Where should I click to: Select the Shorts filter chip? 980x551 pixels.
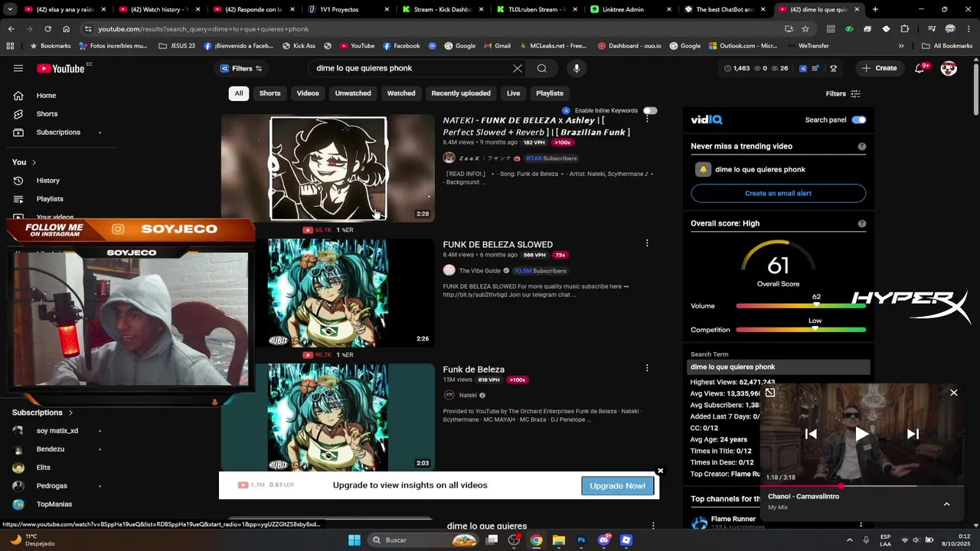point(269,93)
